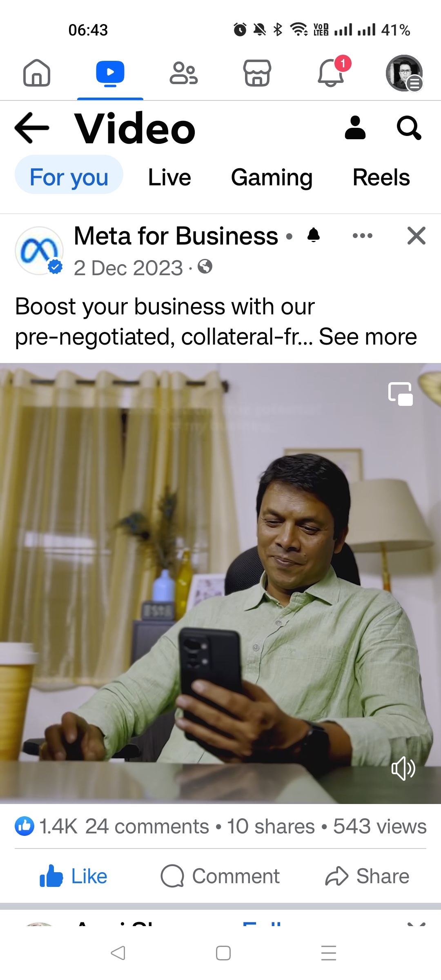Tap the search magnifier icon
This screenshot has height=980, width=441.
409,128
